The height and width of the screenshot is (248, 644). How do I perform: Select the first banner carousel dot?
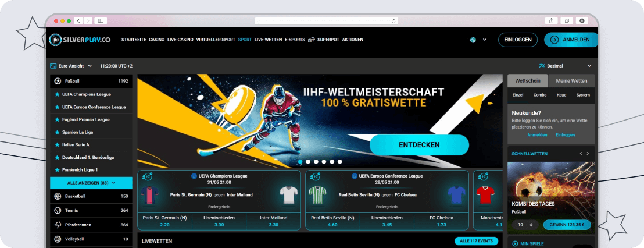coord(300,162)
